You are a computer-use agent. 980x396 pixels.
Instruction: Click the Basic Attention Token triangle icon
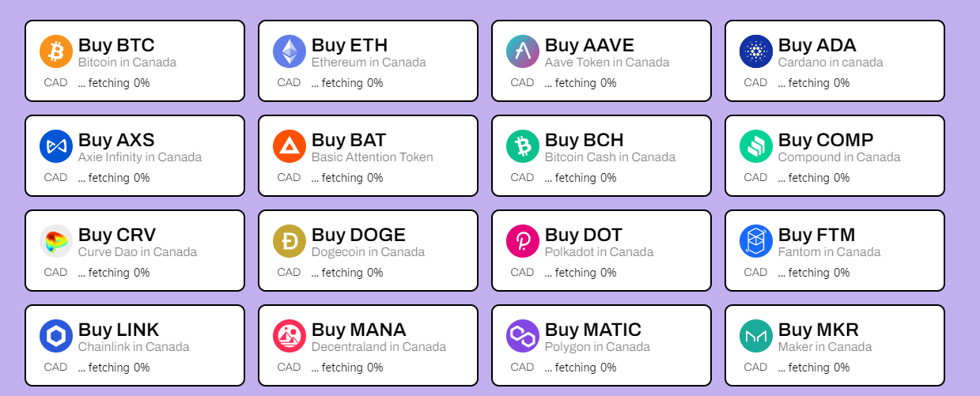pyautogui.click(x=289, y=146)
